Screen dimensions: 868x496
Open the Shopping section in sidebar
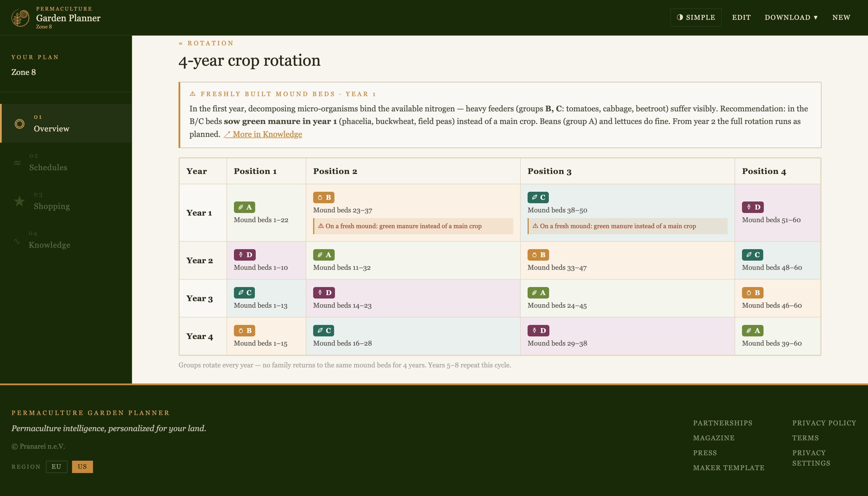[66, 201]
